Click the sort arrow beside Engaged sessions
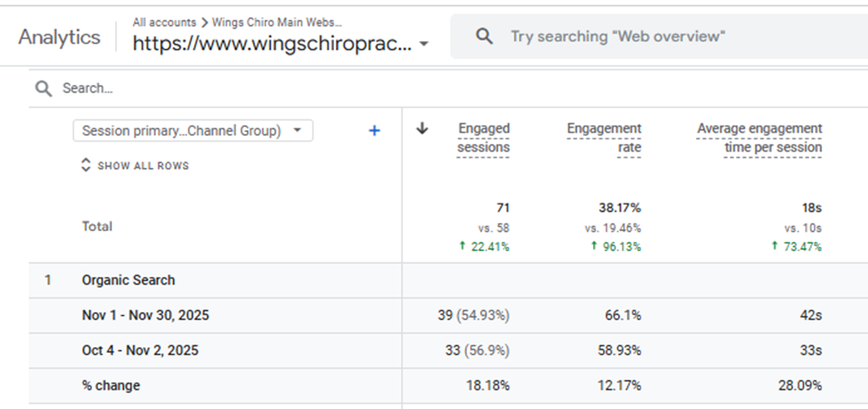 pos(422,128)
